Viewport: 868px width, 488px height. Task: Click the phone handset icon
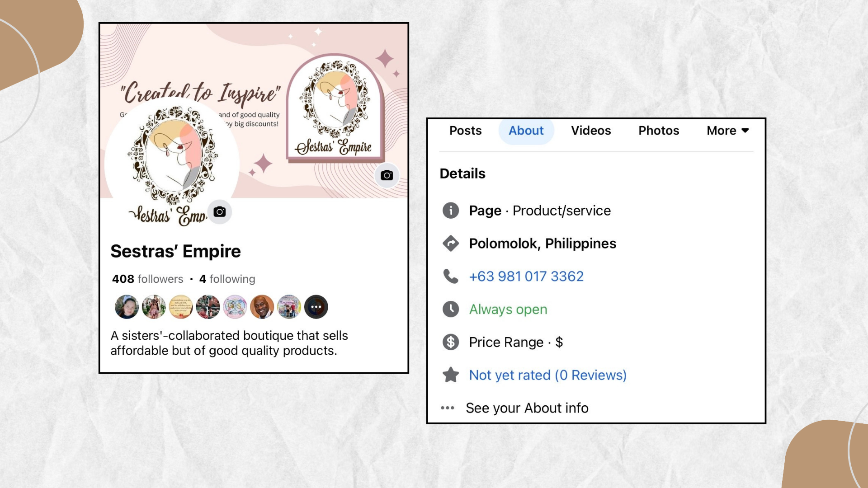click(451, 276)
